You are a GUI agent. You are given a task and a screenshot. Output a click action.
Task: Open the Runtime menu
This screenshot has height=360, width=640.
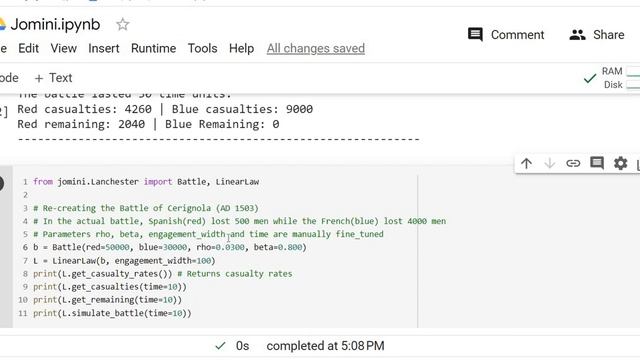(x=153, y=48)
